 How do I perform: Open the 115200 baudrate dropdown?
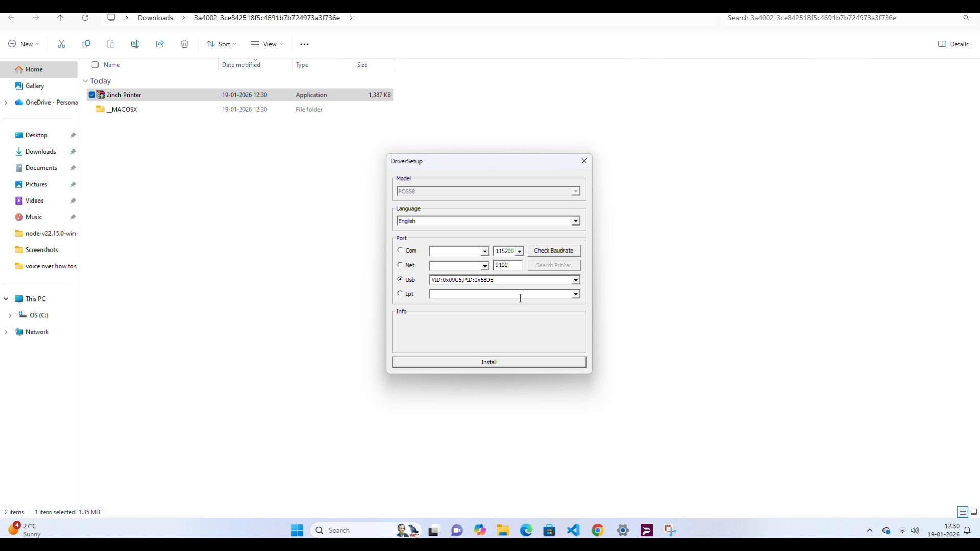coord(519,251)
